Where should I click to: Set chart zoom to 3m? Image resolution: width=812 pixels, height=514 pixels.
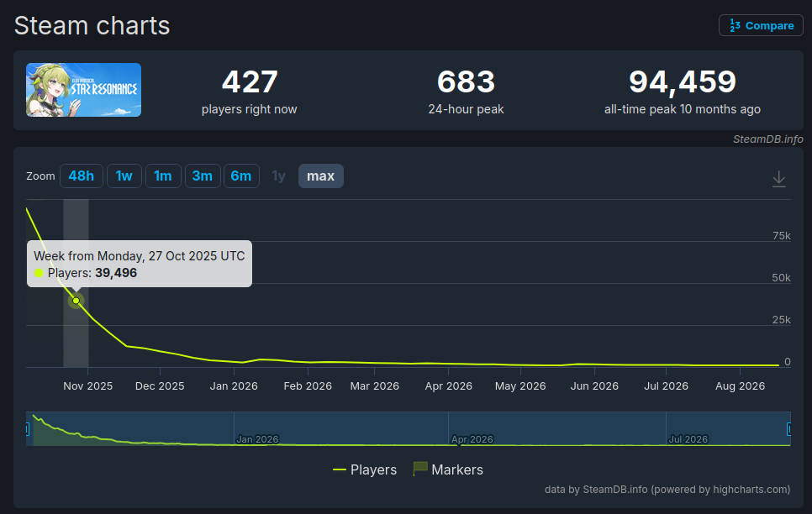pos(203,176)
